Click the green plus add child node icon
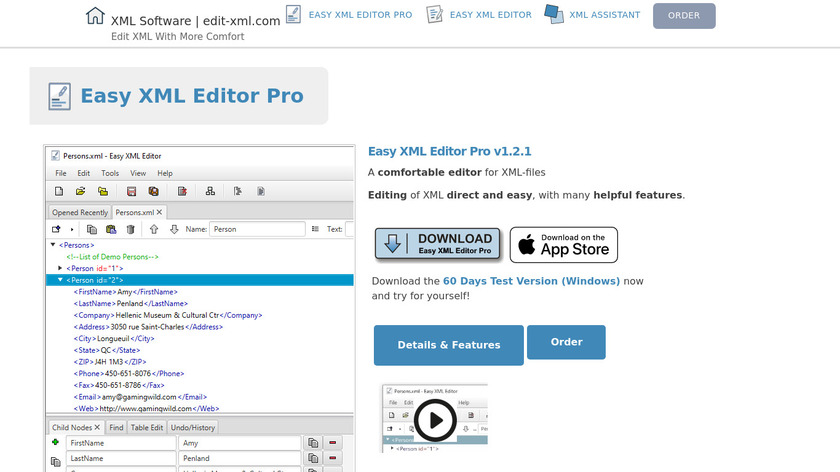 pos(55,442)
